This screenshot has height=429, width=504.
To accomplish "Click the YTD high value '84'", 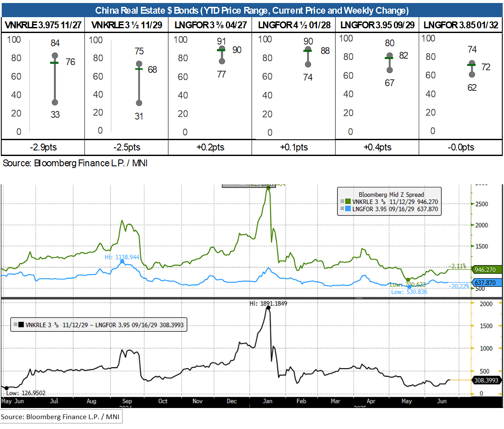I will (x=55, y=43).
